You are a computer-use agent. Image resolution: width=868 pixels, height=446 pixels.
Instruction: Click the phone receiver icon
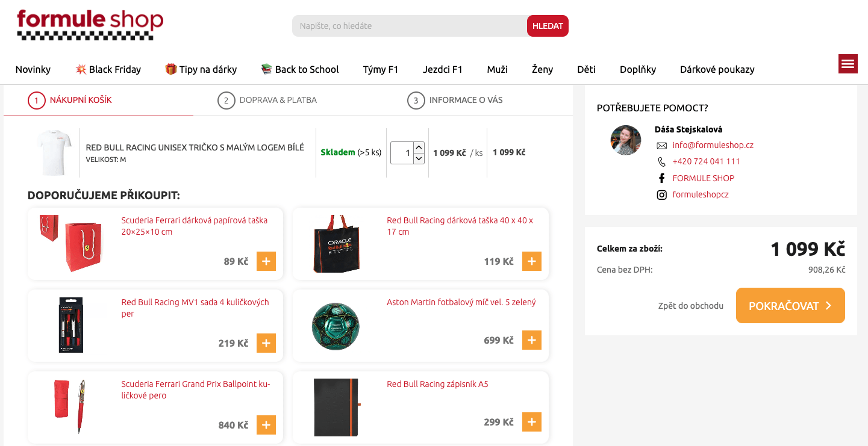coord(661,161)
